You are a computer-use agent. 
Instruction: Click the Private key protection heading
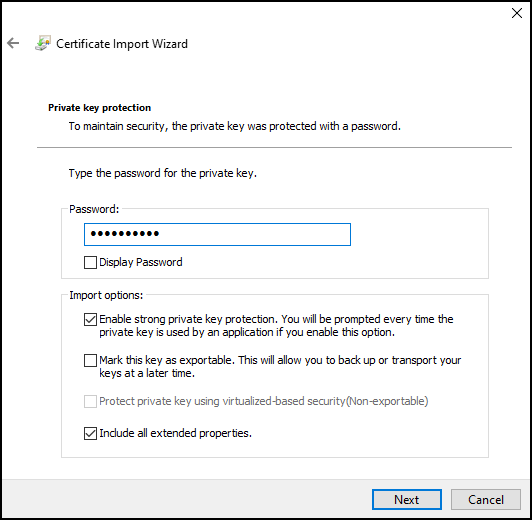(x=99, y=108)
